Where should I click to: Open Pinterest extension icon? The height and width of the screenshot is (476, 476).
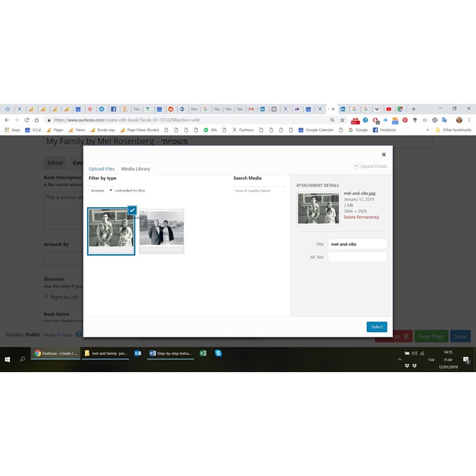pos(405,120)
